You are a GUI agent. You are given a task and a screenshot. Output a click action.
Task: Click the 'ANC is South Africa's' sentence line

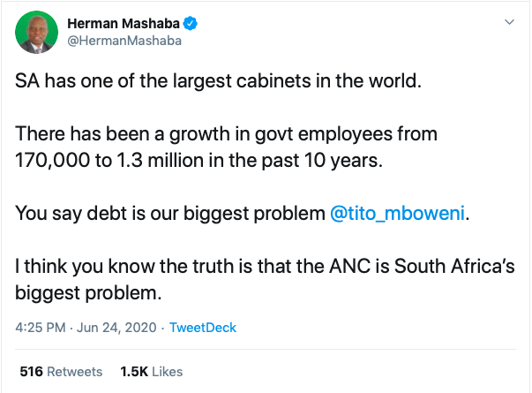265,266
